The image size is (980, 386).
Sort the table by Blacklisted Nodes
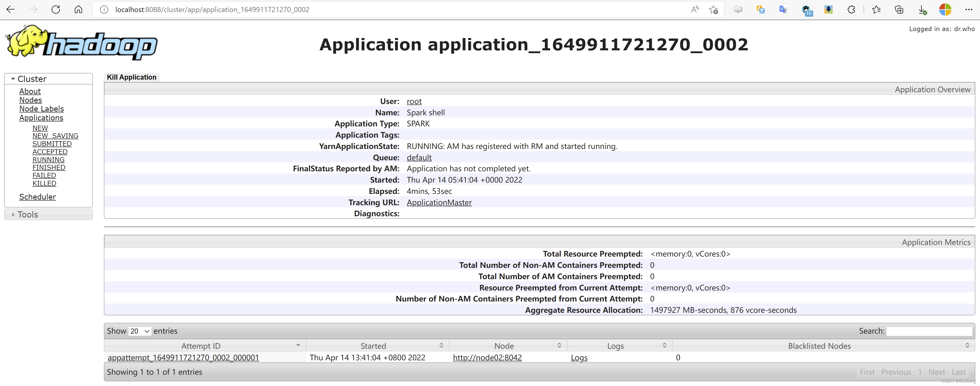(x=824, y=346)
